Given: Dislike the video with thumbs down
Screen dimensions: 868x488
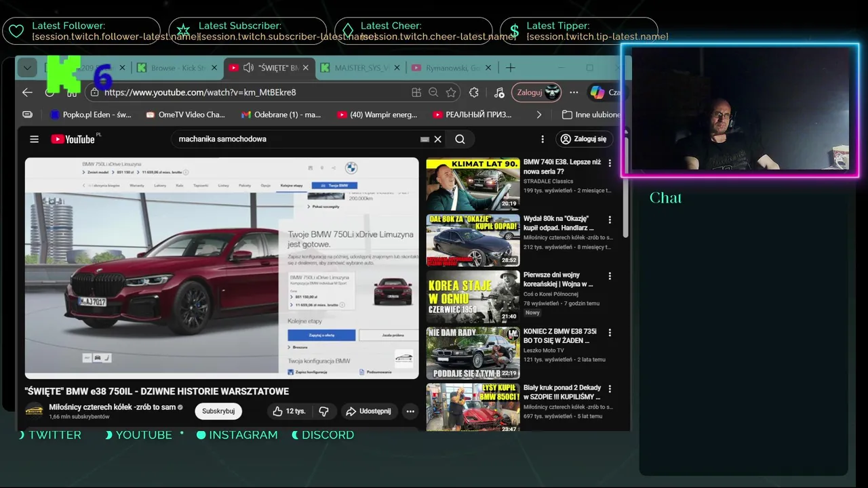Looking at the screenshot, I should (324, 411).
